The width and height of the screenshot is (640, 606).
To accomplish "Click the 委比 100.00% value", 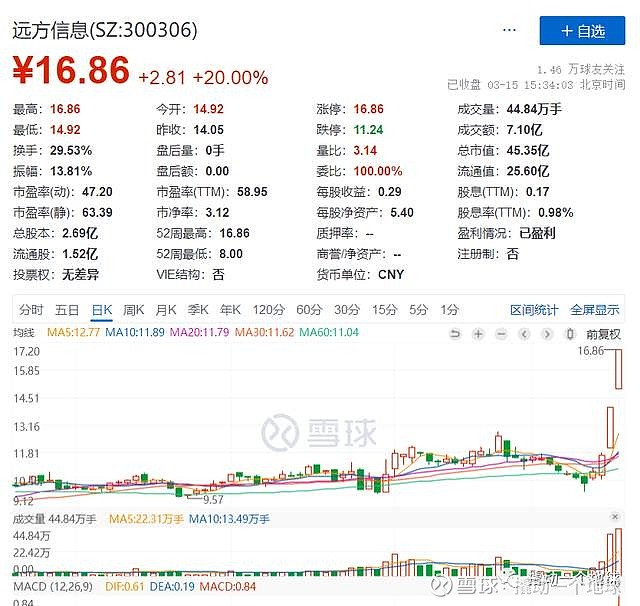I will 378,171.
